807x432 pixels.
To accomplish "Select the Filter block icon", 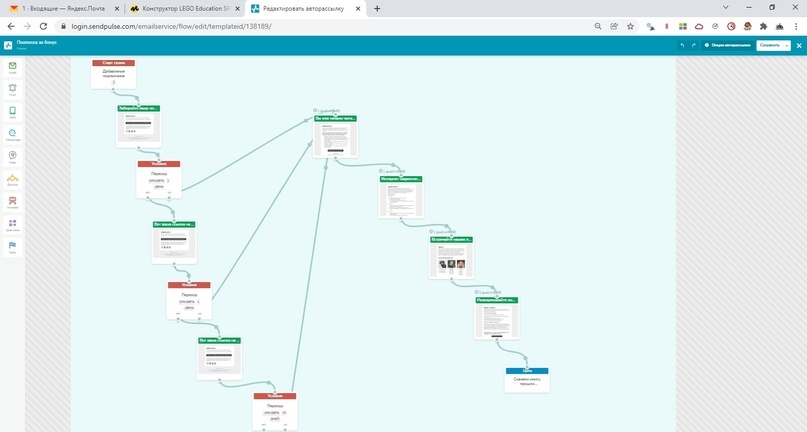I will [12, 157].
